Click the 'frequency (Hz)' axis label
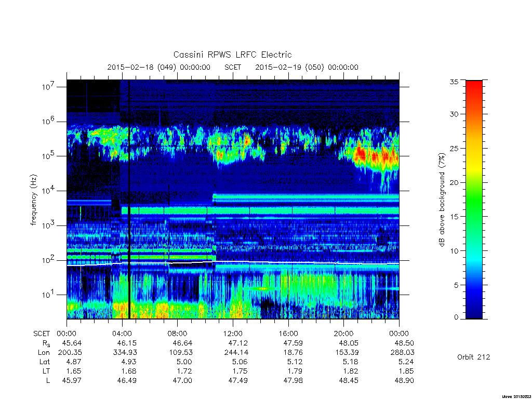 coord(33,200)
